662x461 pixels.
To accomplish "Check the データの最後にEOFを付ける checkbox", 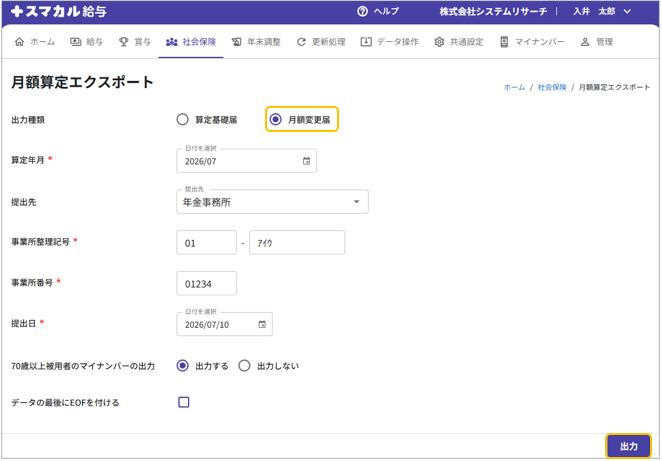I will tap(184, 402).
